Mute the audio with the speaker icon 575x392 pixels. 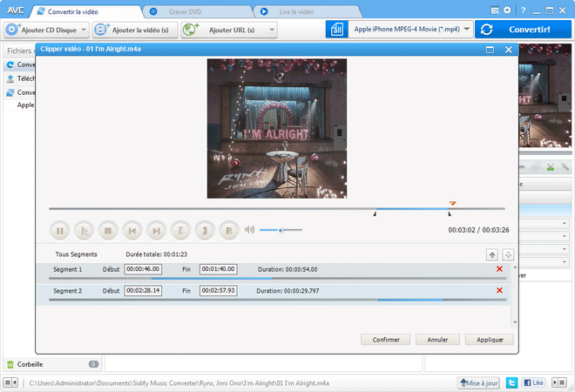pos(249,230)
